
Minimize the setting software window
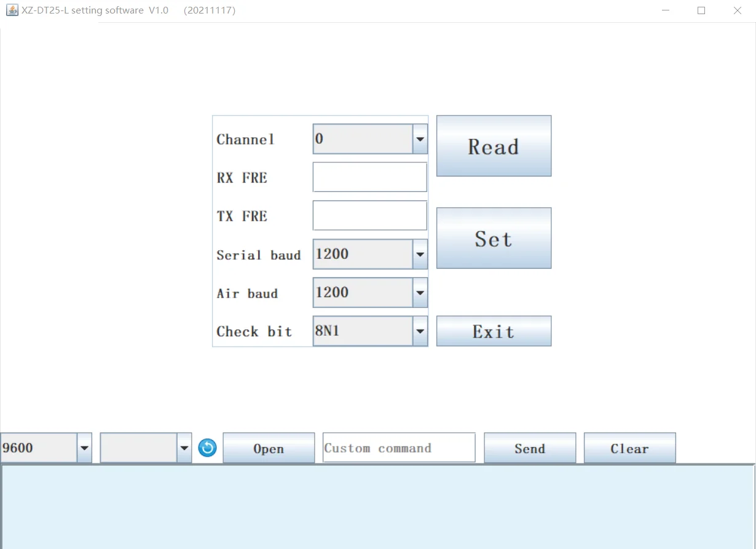[666, 10]
